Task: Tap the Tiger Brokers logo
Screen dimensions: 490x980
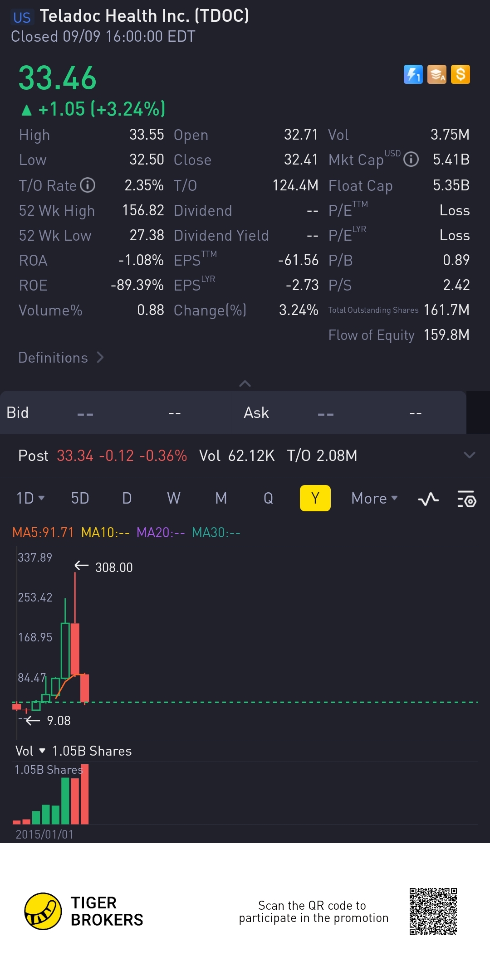Action: click(43, 911)
